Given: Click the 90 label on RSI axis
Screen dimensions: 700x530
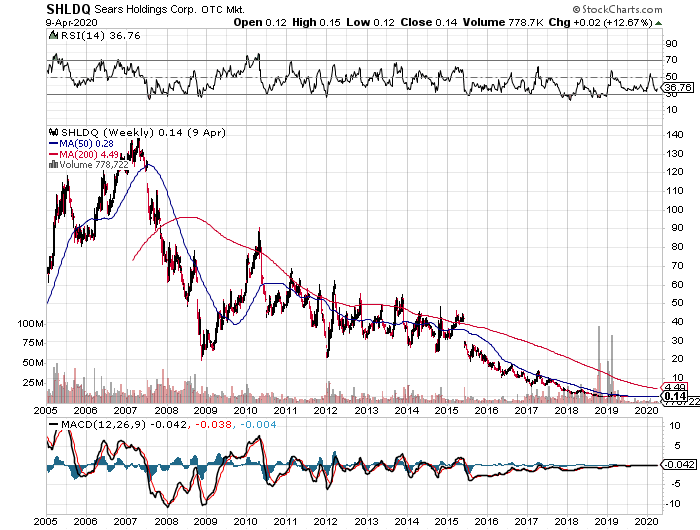Looking at the screenshot, I should coord(671,44).
